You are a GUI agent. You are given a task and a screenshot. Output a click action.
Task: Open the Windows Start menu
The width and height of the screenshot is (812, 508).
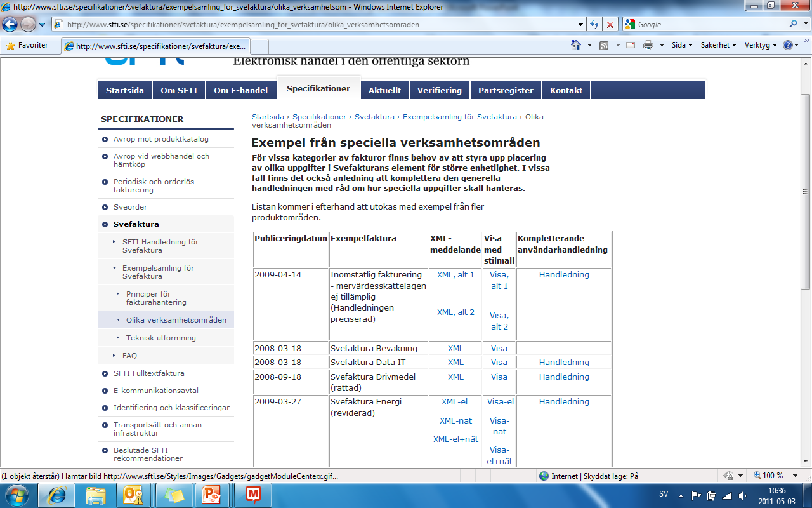coord(16,495)
